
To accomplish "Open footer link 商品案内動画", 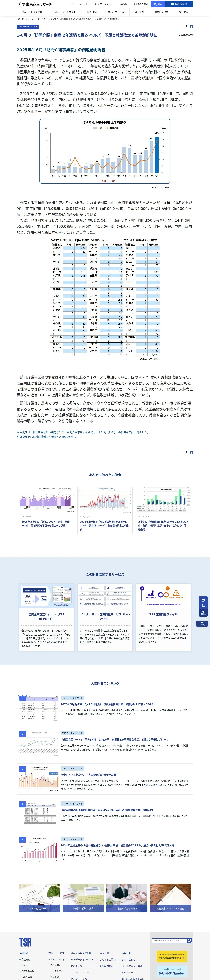I will pos(107,966).
